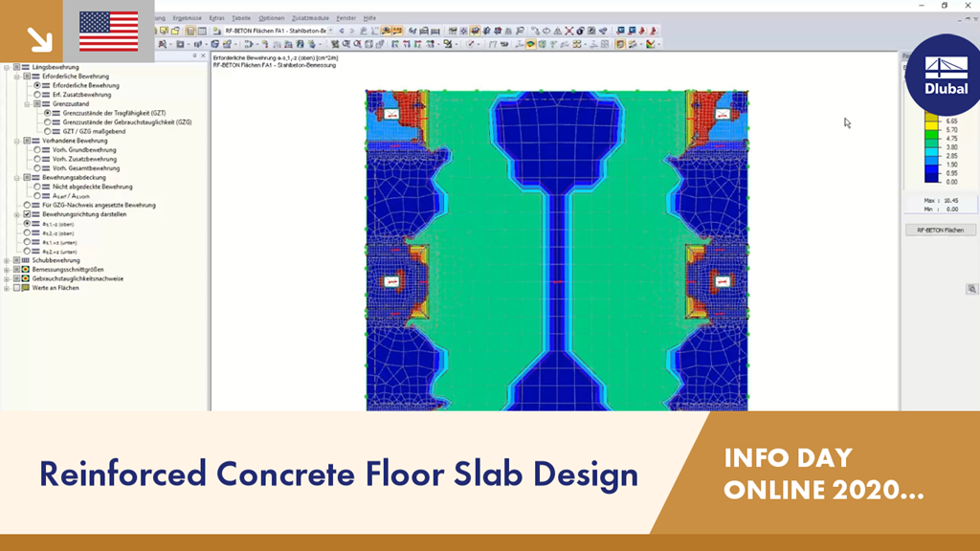Toggle the Werte an Flächen checkbox
Viewport: 980px width, 551px height.
point(17,288)
